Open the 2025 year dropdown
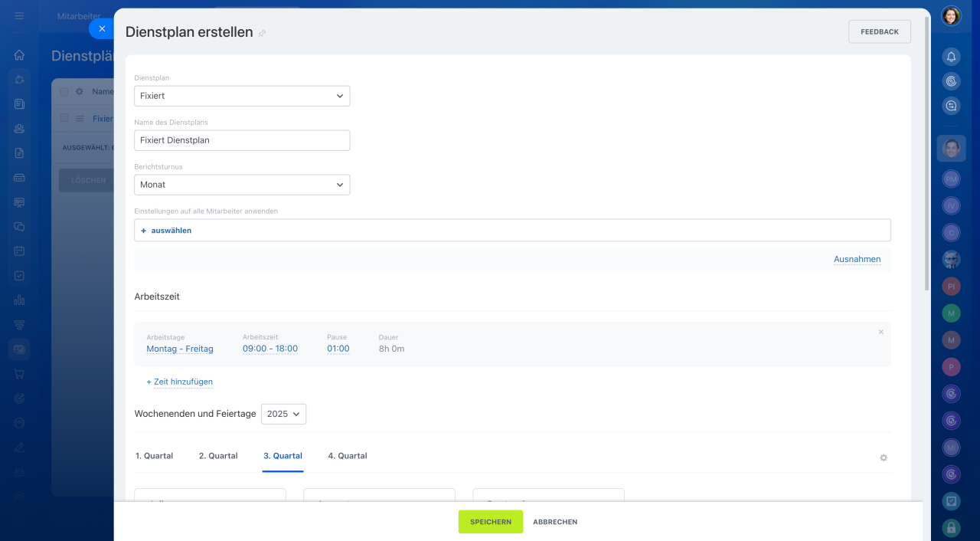 (283, 414)
